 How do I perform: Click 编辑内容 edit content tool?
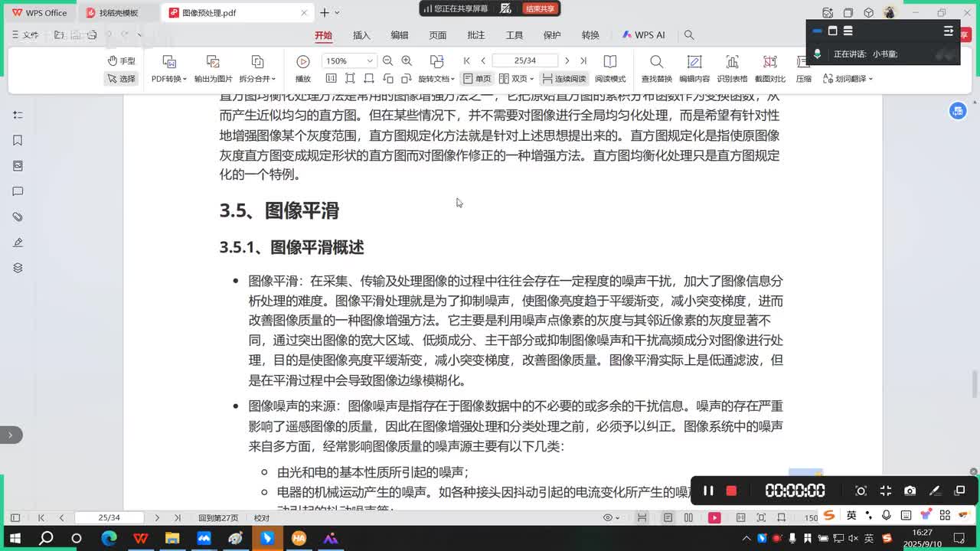(x=694, y=70)
